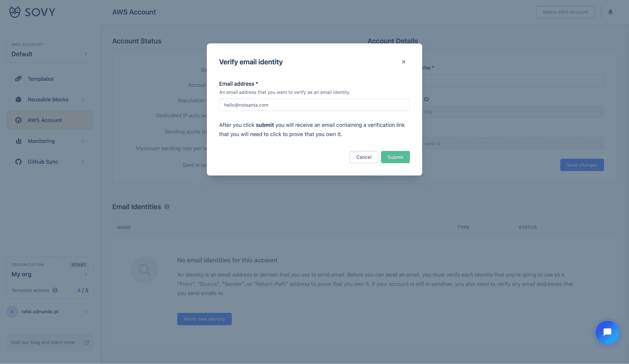Screen dimensions: 629x364
Task: Close the Verify email identity dialog
Action: pos(403,62)
